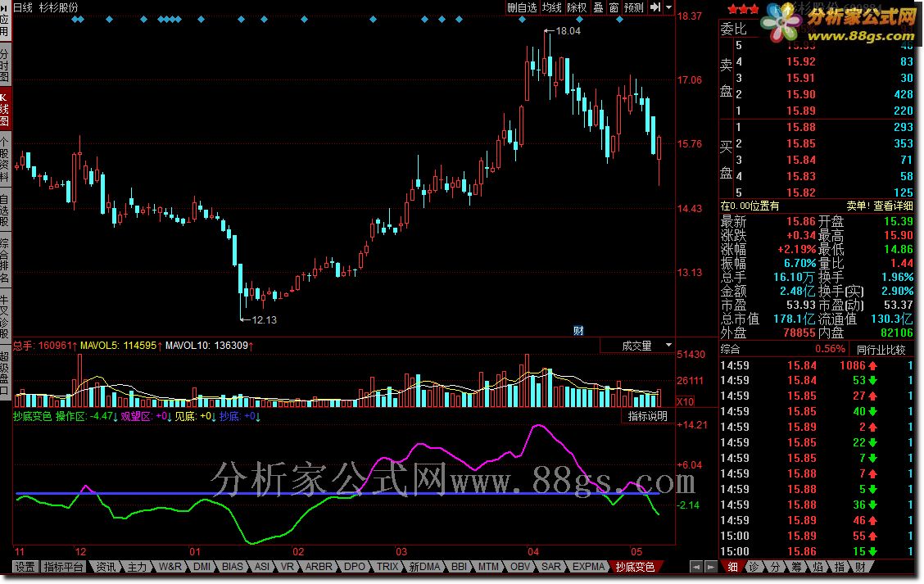Click the left scroll arrow beside bottom tabs
This screenshot has height=584, width=924.
[696, 567]
